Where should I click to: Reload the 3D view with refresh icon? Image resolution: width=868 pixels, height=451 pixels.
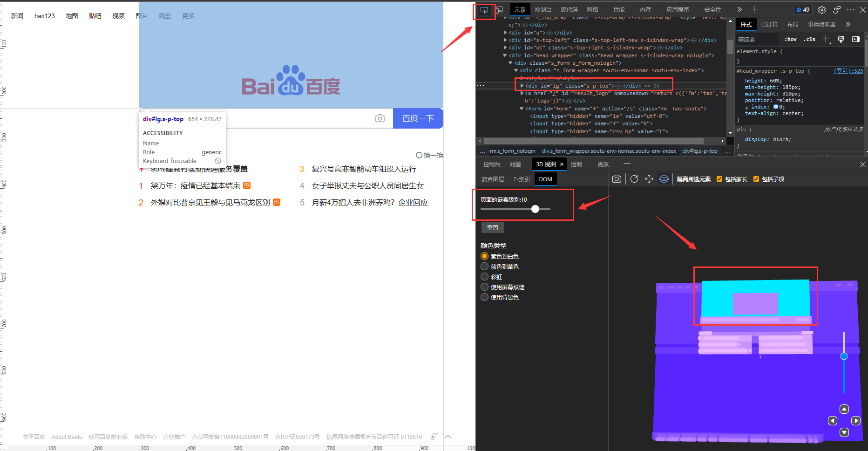coord(634,179)
